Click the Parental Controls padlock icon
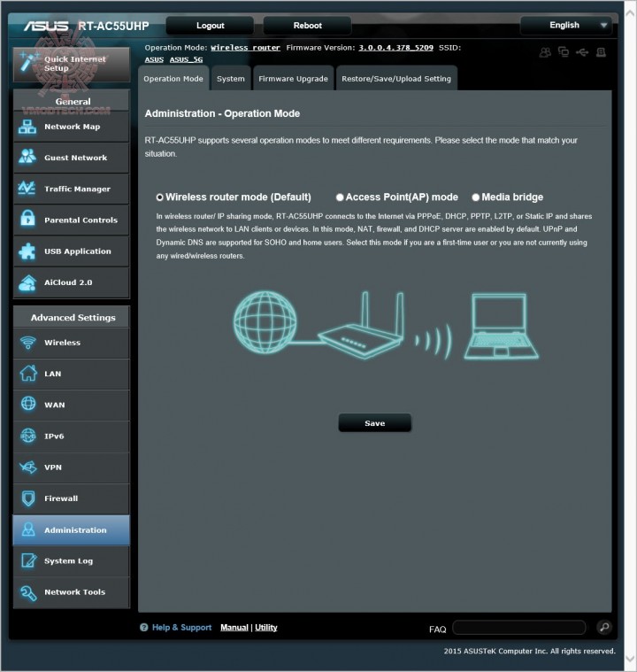The image size is (637, 672). (27, 219)
